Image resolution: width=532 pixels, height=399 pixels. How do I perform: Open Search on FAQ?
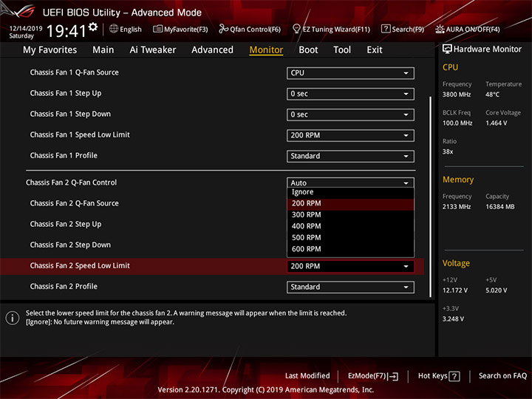[x=502, y=375]
